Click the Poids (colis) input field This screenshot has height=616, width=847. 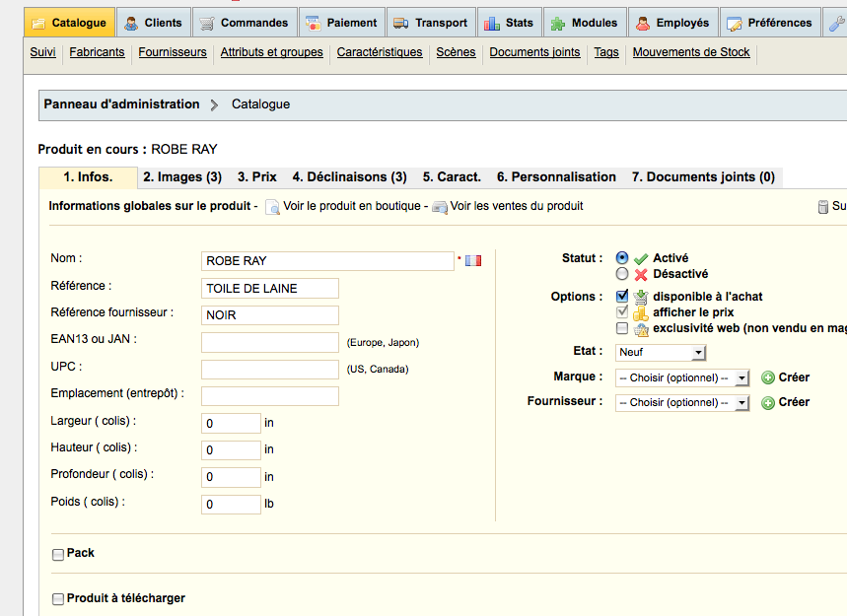click(231, 505)
